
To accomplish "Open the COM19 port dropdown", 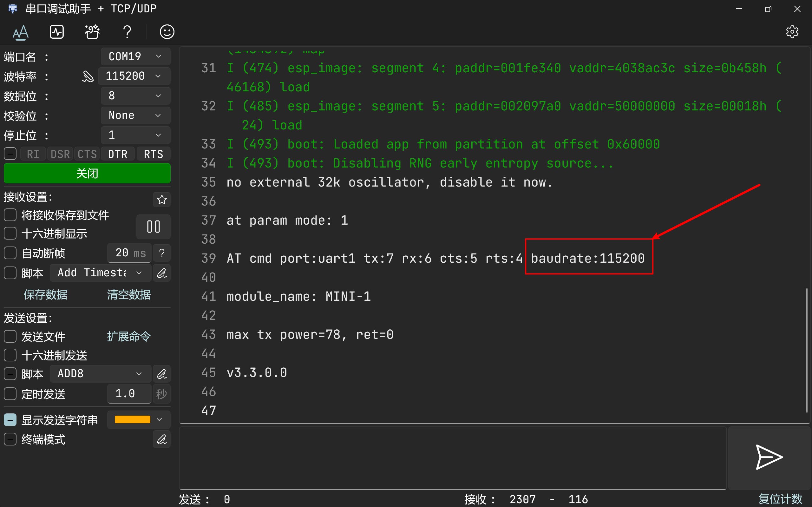I will click(x=136, y=56).
